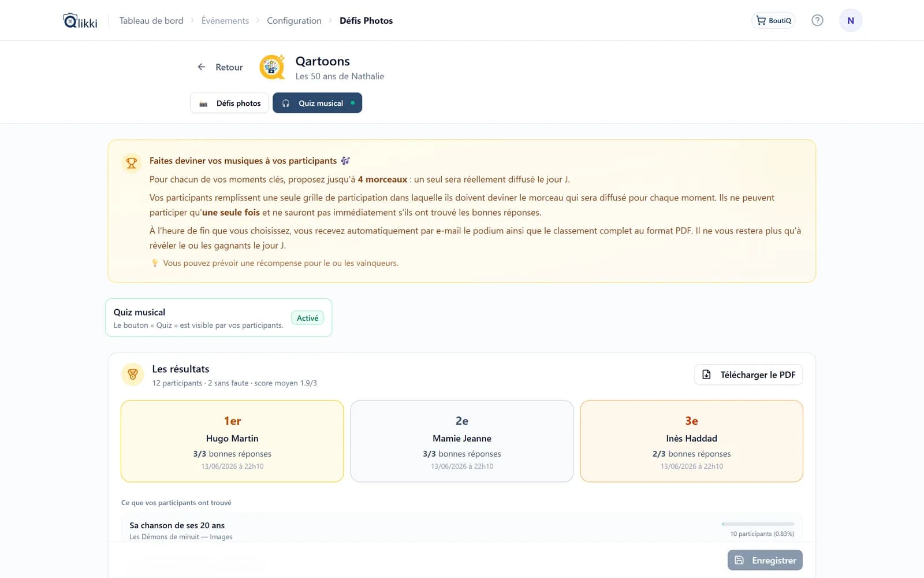Open the Qlikki logo home link
The width and height of the screenshot is (924, 578).
pos(80,21)
